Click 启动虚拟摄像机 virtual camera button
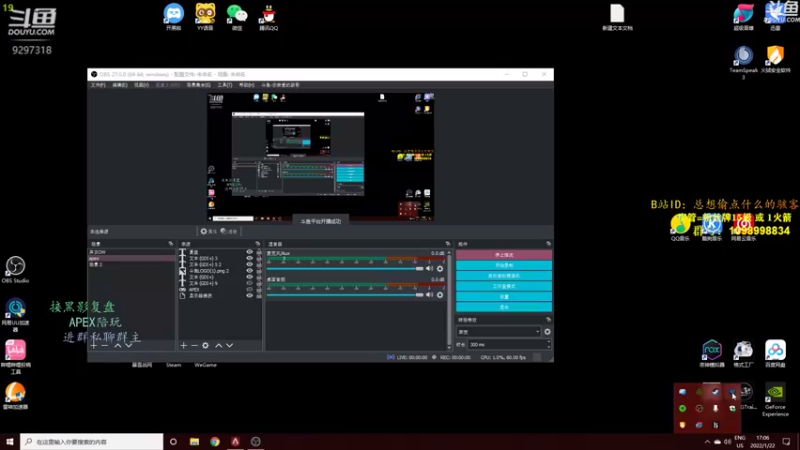 [504, 276]
